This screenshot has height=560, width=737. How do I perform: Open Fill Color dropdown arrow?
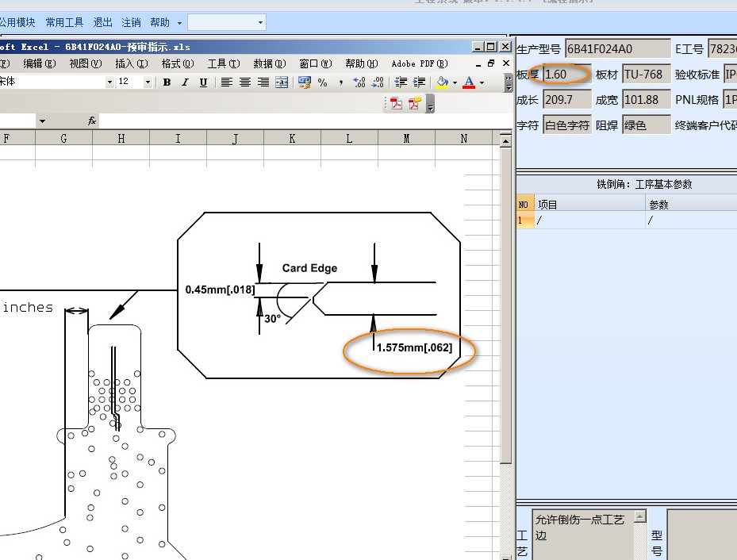(x=455, y=82)
